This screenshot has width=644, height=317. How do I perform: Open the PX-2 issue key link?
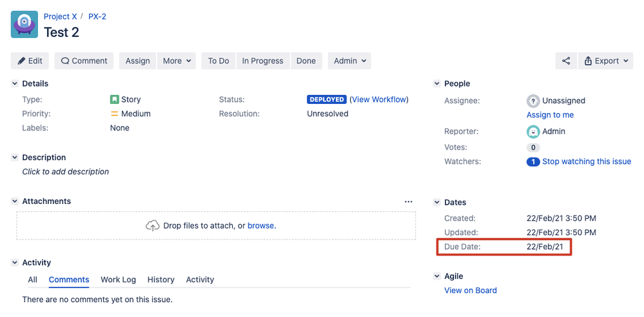[x=97, y=17]
